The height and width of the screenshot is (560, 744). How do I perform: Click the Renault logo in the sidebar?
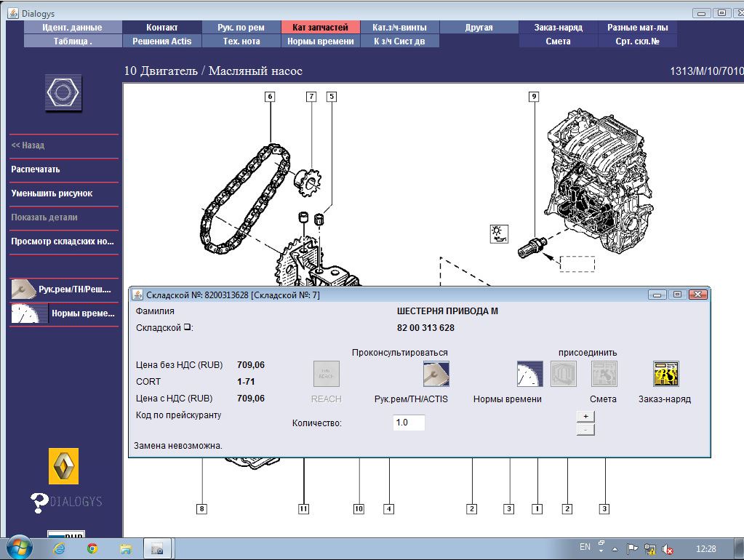[63, 466]
